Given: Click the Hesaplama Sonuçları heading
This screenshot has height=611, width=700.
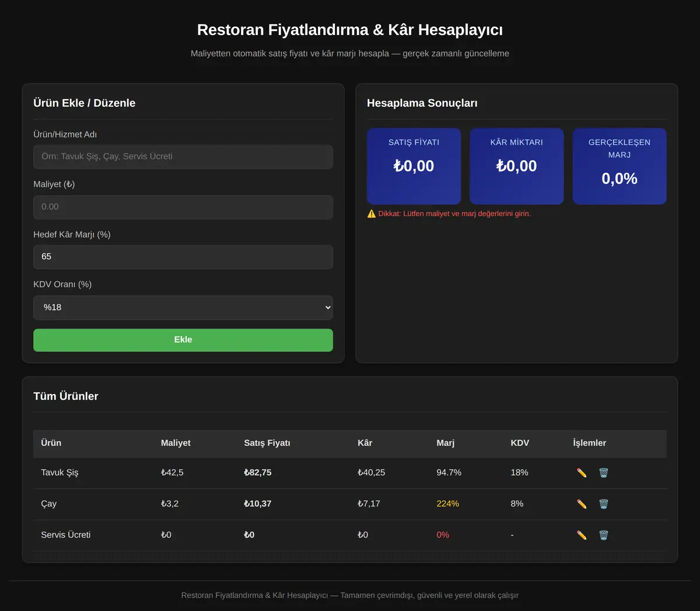Looking at the screenshot, I should click(x=422, y=103).
